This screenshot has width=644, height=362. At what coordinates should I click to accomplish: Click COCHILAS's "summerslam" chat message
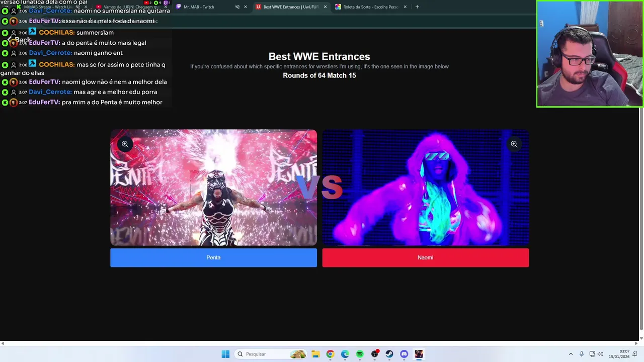(x=95, y=33)
